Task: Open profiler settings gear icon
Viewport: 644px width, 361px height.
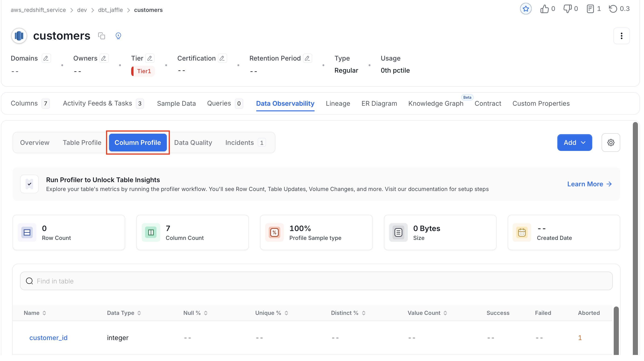Action: [x=610, y=142]
